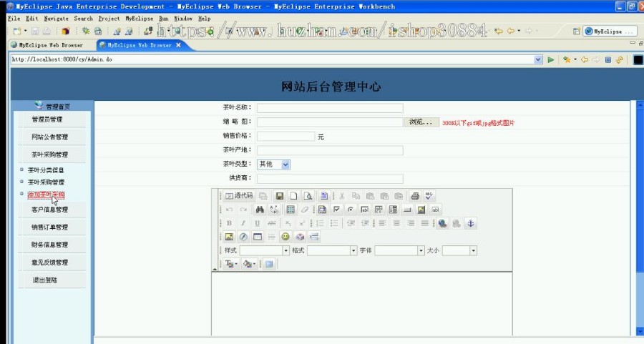The height and width of the screenshot is (344, 644).
Task: Click the 茶叶分类信息 link
Action: pyautogui.click(x=46, y=170)
